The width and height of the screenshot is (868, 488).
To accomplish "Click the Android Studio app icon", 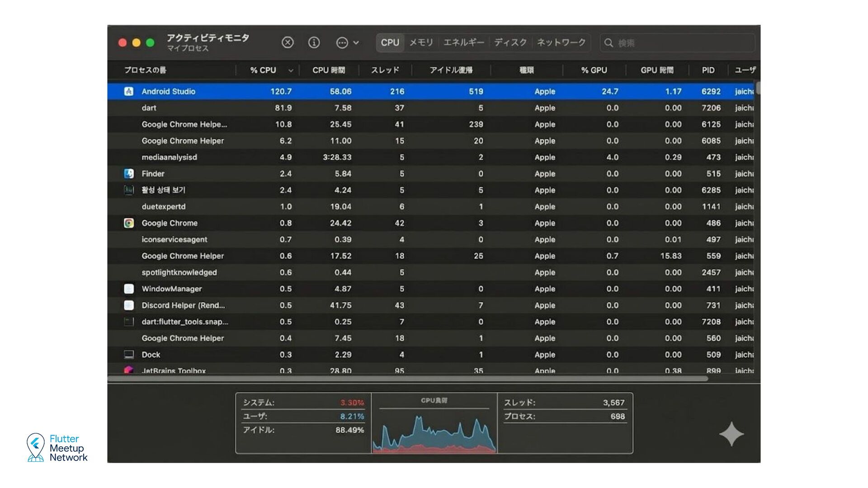I will 129,91.
